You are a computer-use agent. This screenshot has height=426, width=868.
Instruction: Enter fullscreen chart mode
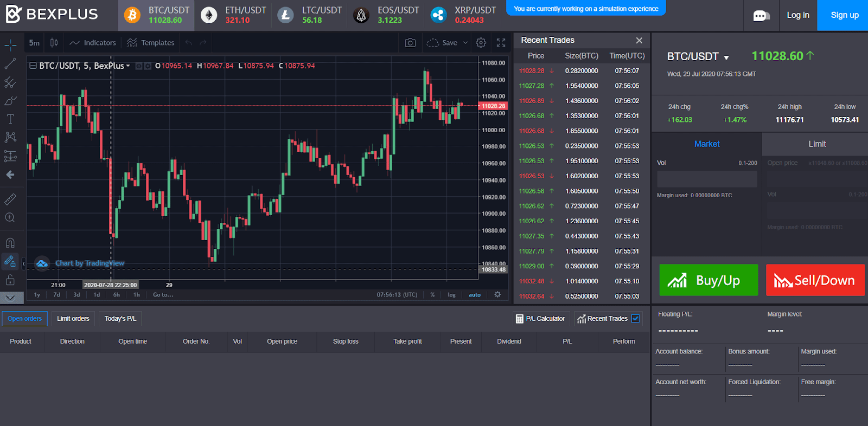pos(501,43)
